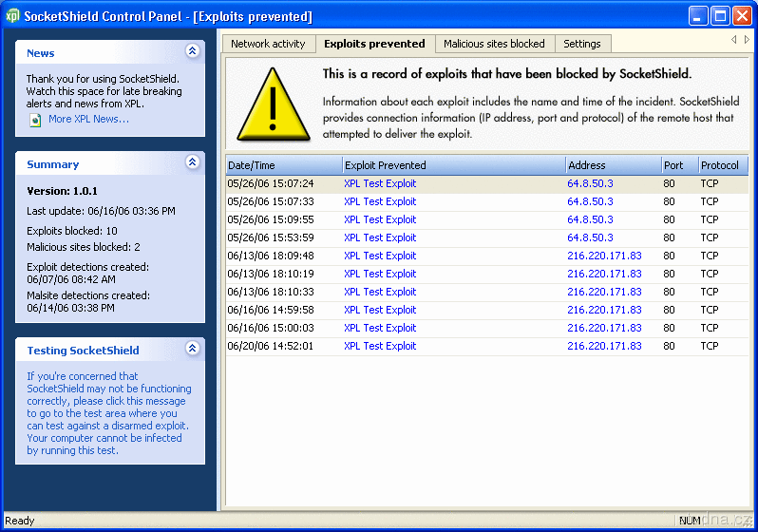Collapse the Testing SocketShield panel
The width and height of the screenshot is (758, 532).
(192, 350)
